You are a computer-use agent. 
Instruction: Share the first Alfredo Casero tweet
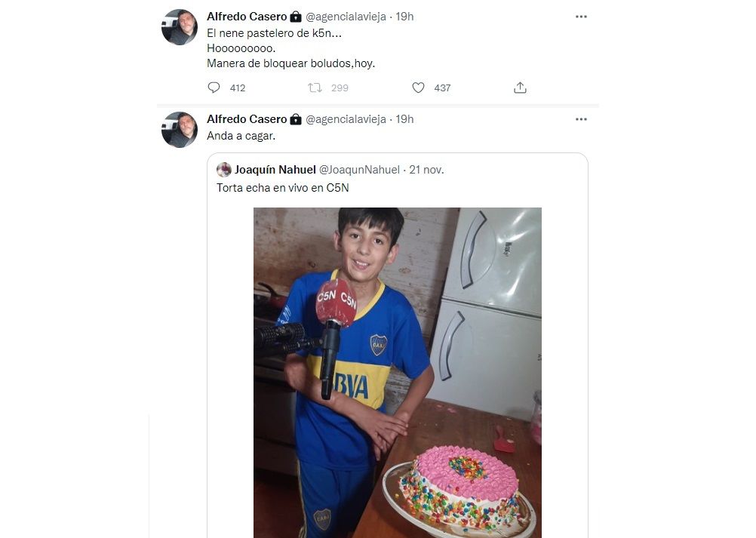click(x=520, y=88)
